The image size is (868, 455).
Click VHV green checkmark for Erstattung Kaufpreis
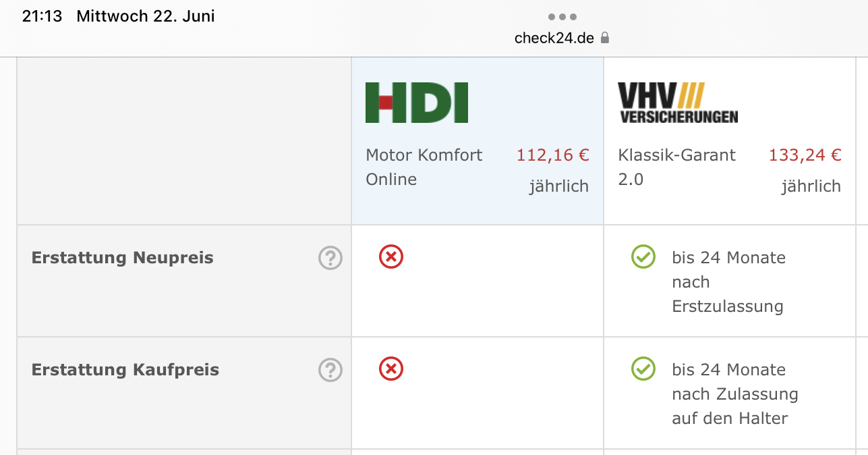(x=643, y=369)
